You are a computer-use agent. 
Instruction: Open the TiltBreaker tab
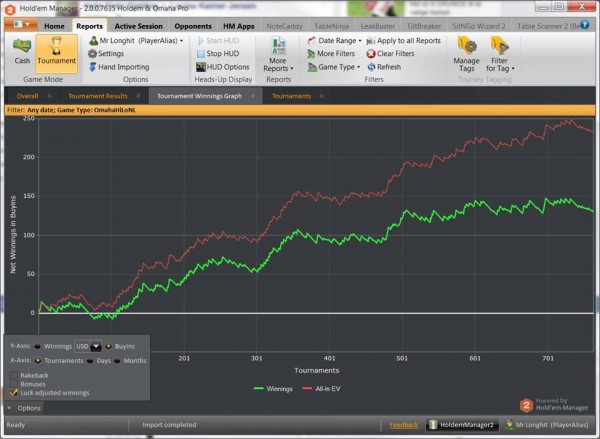(424, 26)
